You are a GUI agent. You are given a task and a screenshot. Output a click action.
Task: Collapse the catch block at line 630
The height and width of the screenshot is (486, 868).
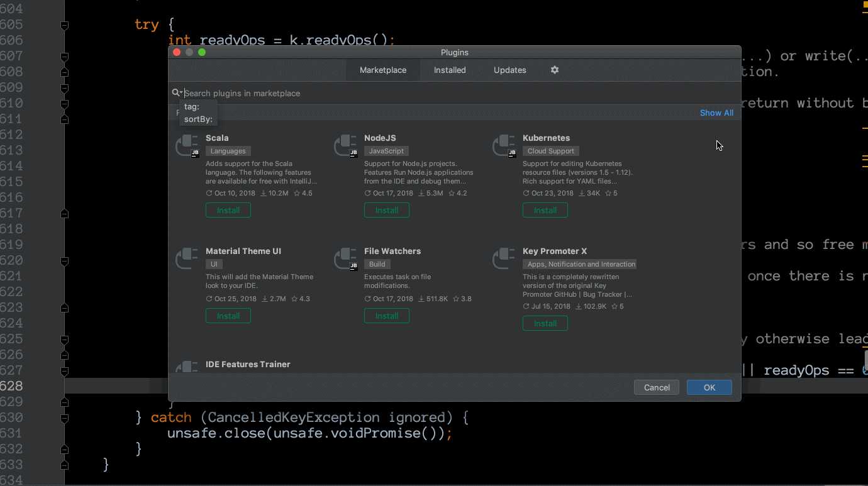click(64, 418)
